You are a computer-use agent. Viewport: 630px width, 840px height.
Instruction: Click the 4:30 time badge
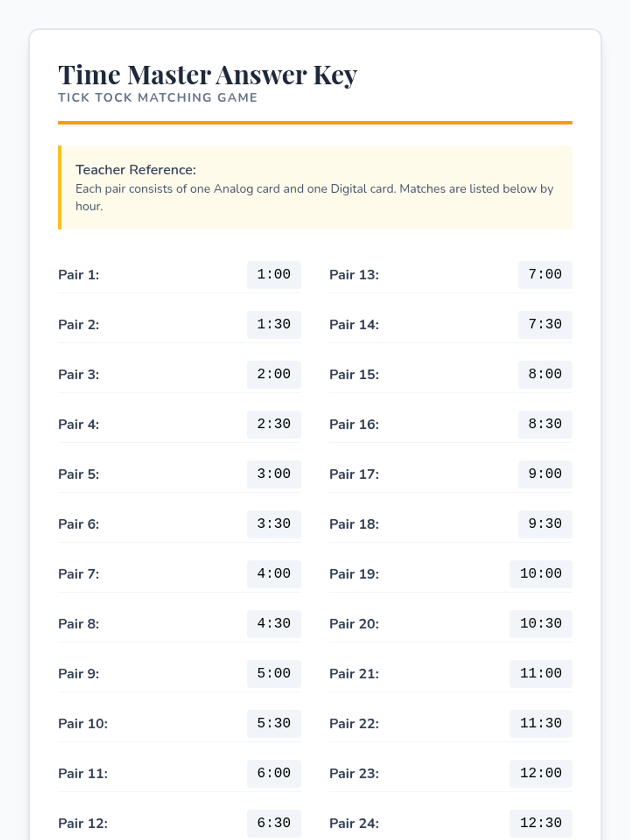click(274, 624)
